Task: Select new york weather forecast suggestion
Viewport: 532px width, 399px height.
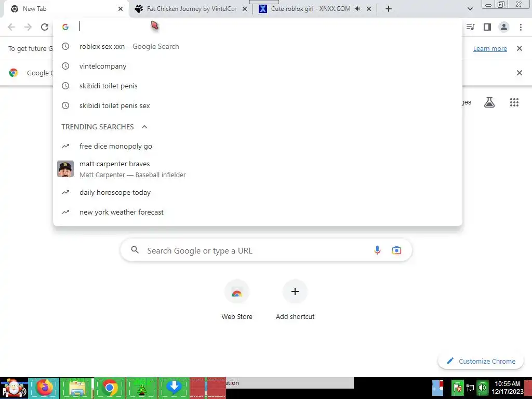Action: coord(258,212)
